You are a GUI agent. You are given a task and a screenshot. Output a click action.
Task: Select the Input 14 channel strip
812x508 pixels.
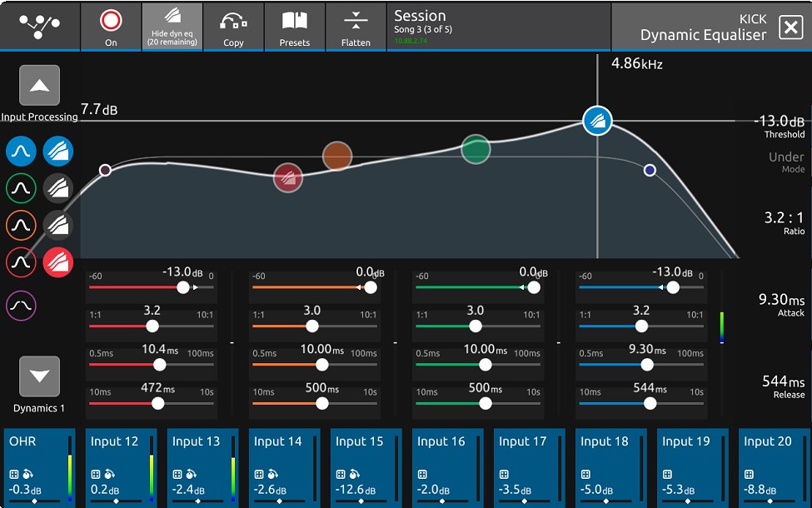[284, 467]
